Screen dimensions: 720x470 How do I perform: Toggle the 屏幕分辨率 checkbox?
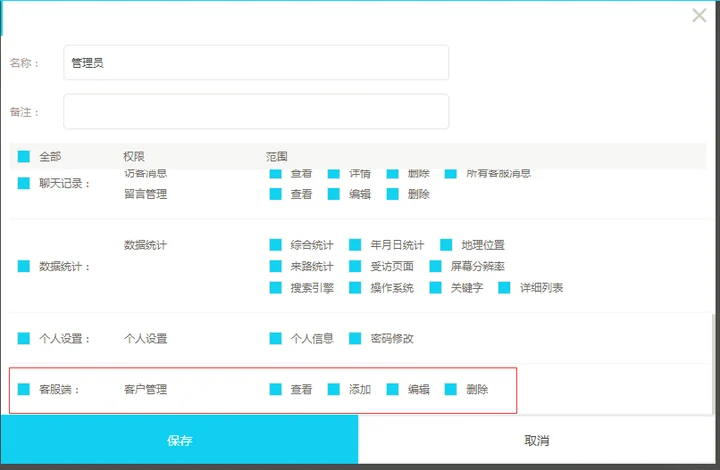pyautogui.click(x=435, y=266)
